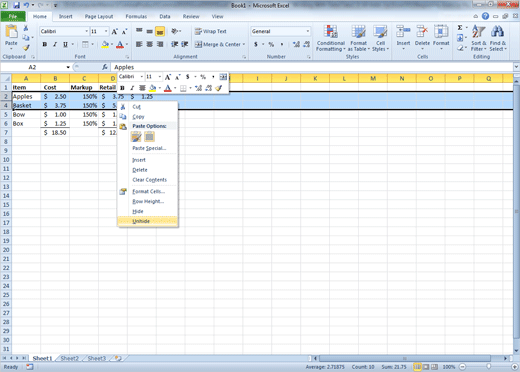Open the File backstage button
This screenshot has height=372, width=520.
tap(13, 16)
